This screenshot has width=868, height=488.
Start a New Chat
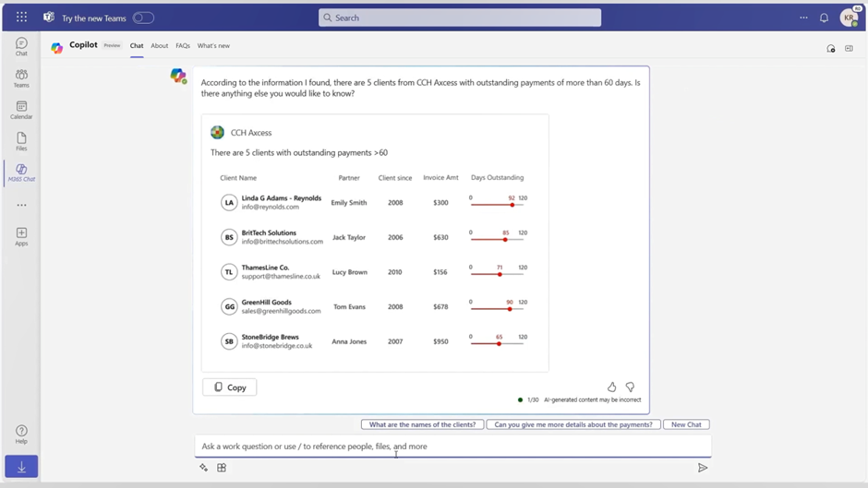click(686, 424)
